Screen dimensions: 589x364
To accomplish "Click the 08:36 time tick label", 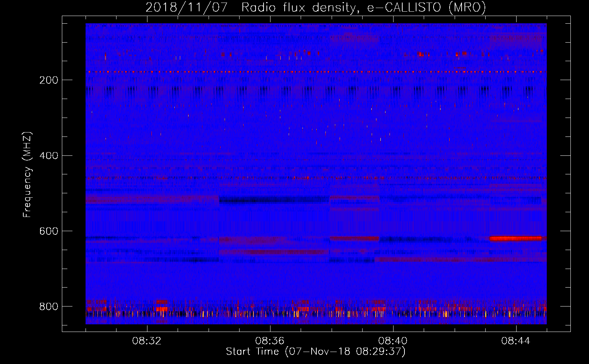I will [x=270, y=341].
